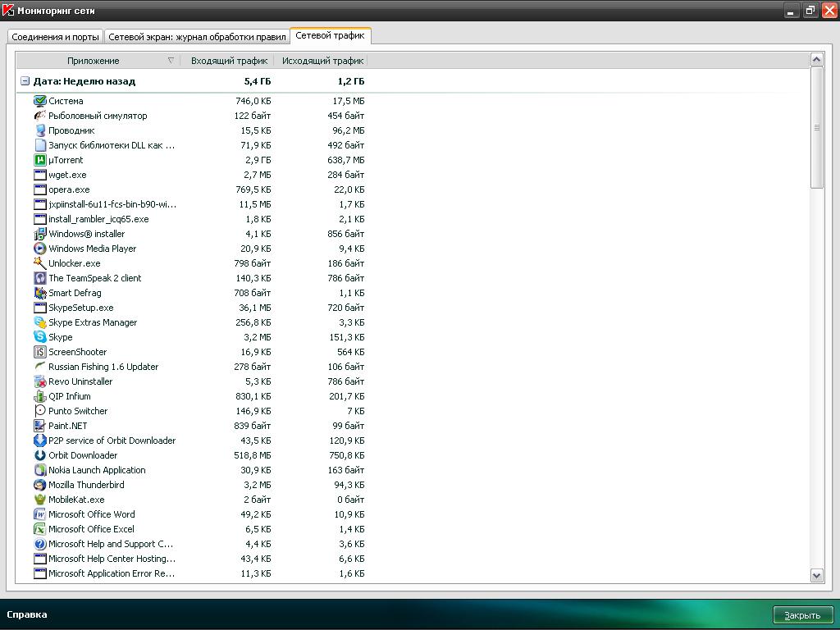Click the Skype Extras Manager icon

pos(39,322)
